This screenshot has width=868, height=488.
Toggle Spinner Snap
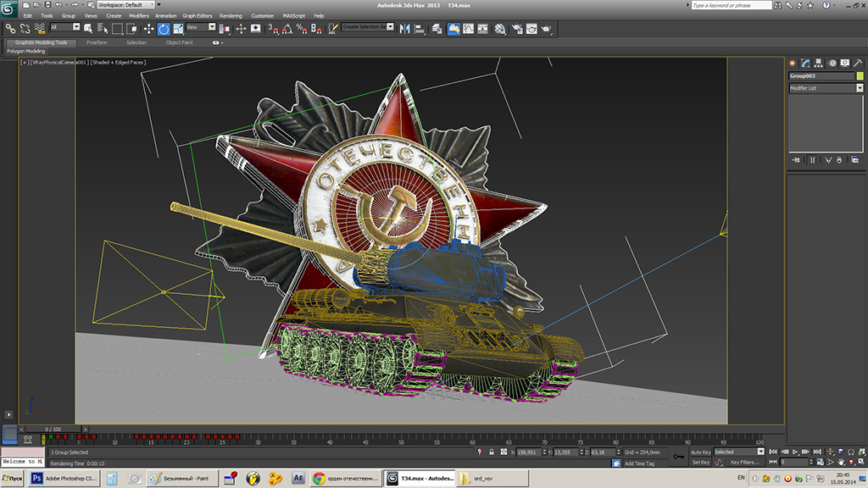coord(316,29)
